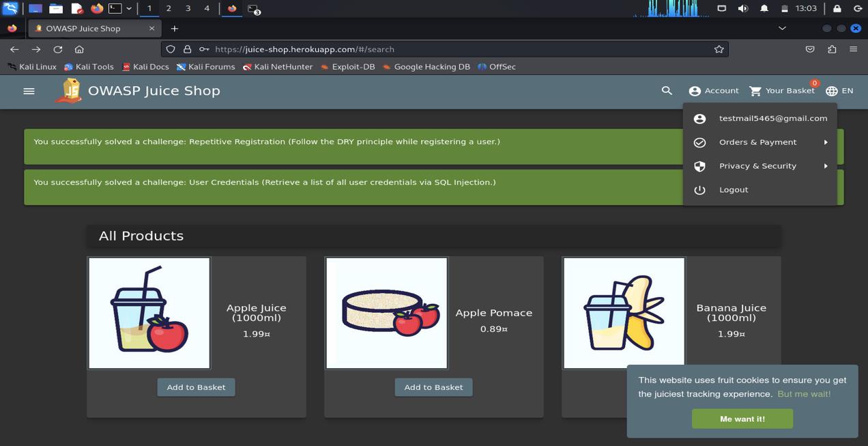Bookmark page with star icon

[719, 49]
